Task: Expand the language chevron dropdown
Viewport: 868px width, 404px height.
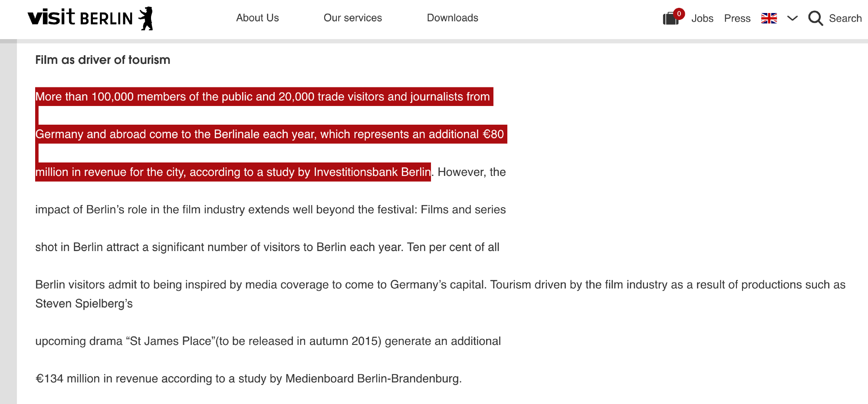Action: (x=792, y=18)
